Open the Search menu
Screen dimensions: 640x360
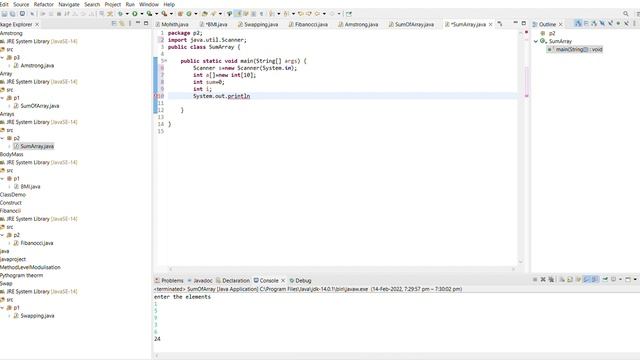(x=92, y=4)
